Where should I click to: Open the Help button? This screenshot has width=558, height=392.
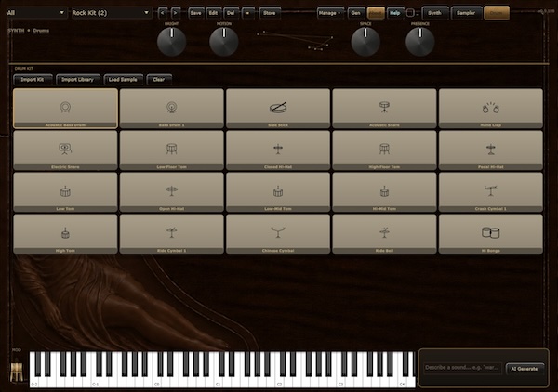[x=395, y=13]
